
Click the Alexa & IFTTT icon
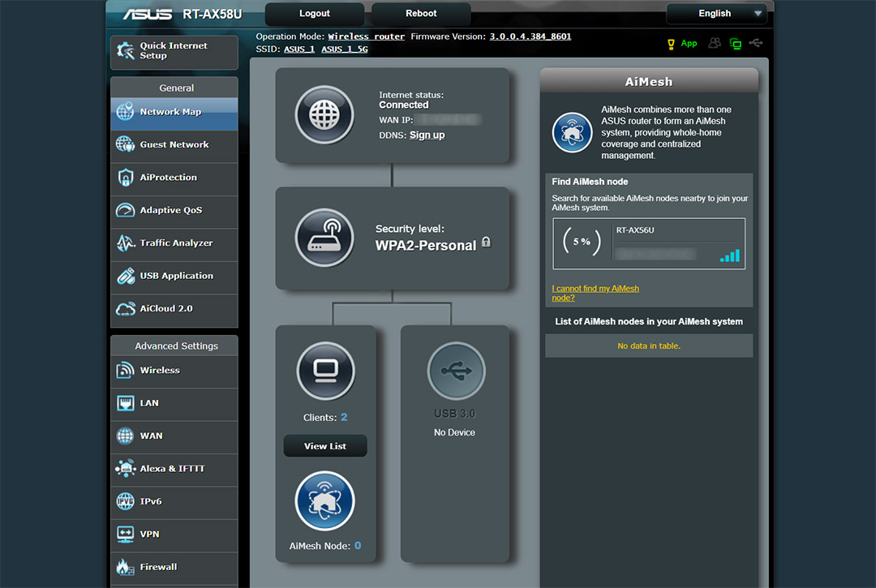coord(125,468)
